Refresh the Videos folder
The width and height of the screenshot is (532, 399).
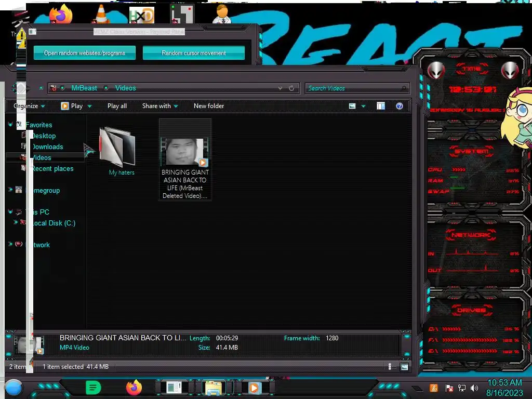point(291,88)
